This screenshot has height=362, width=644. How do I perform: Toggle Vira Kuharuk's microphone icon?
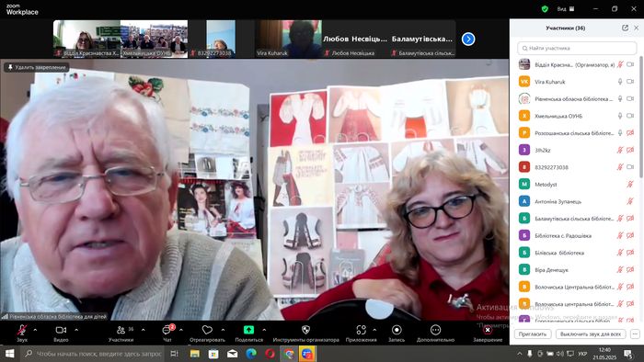pos(620,82)
